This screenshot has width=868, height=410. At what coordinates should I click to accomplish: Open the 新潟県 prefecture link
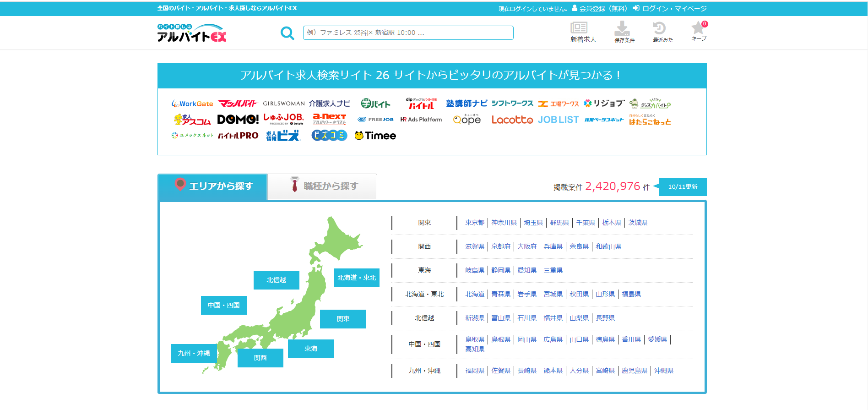pyautogui.click(x=475, y=318)
